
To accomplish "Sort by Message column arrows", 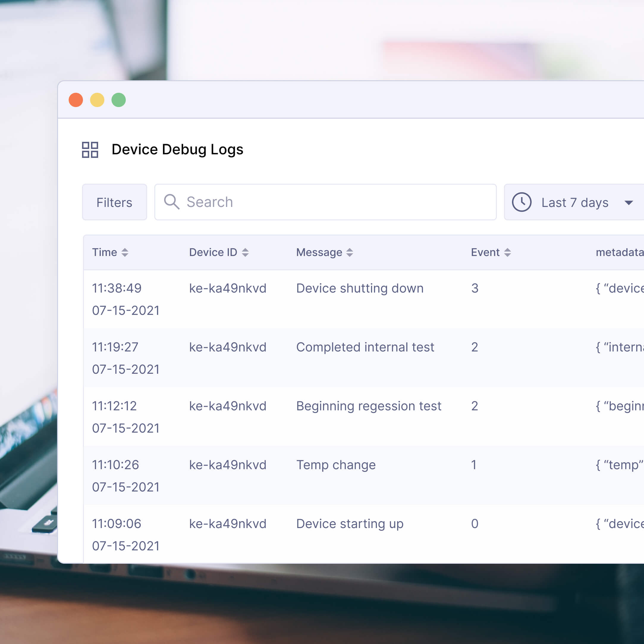I will 349,252.
